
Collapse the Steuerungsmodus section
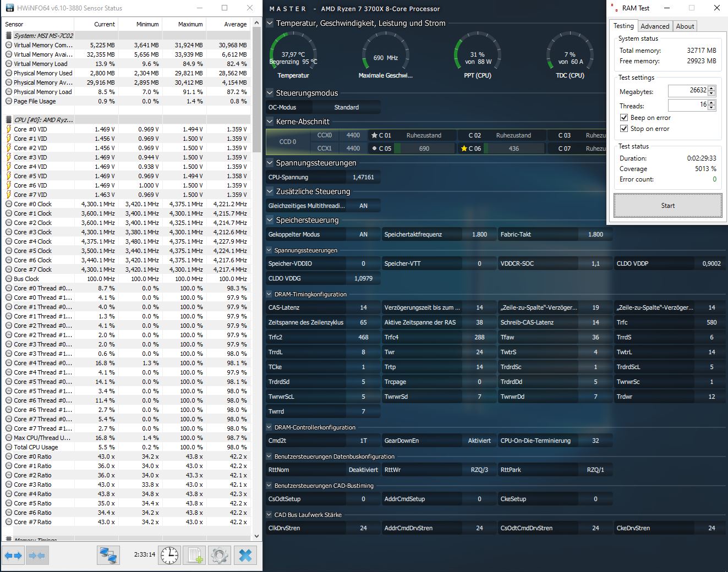[x=270, y=93]
